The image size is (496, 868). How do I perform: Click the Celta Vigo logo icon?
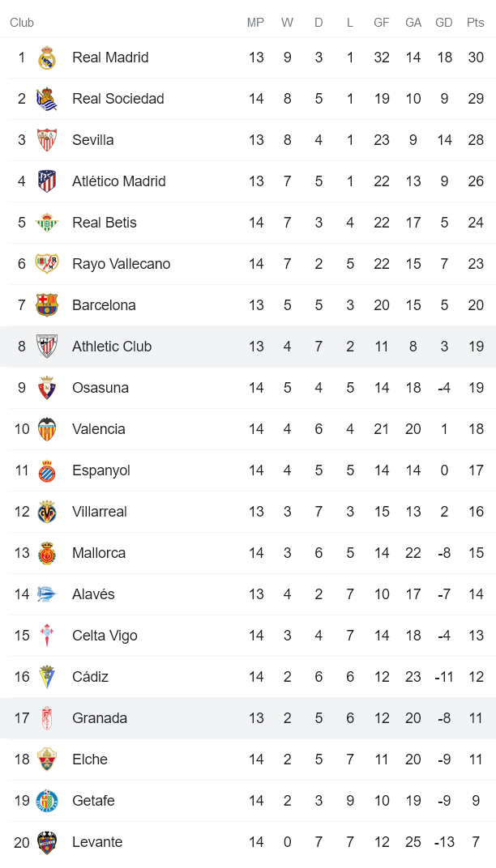[x=47, y=636]
